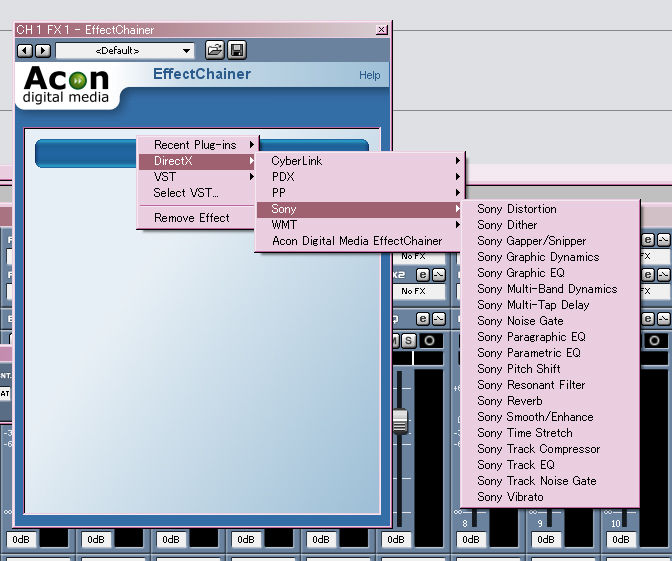Viewport: 672px width, 561px height.
Task: Open the Help link in EffectChainer
Action: pos(369,75)
